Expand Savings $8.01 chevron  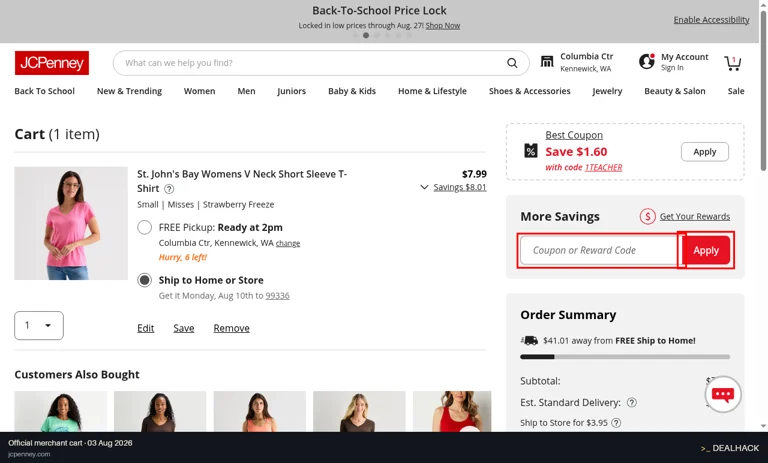click(424, 187)
